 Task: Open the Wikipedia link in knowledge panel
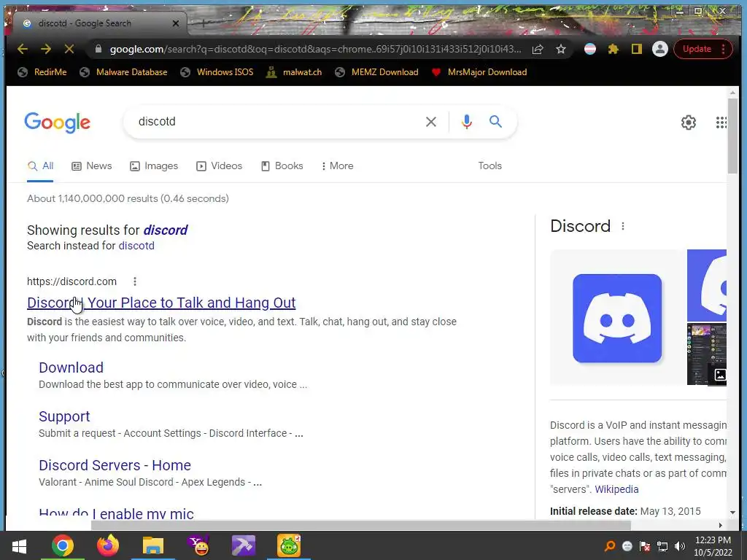[x=616, y=489]
